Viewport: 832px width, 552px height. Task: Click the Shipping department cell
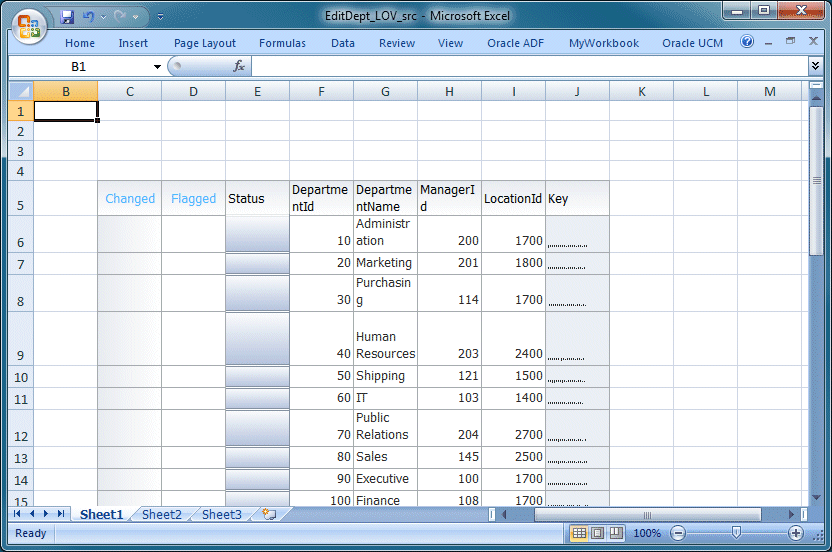385,376
